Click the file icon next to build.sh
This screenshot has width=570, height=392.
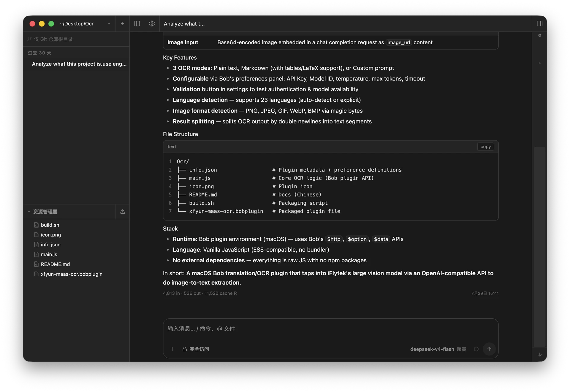coord(36,225)
